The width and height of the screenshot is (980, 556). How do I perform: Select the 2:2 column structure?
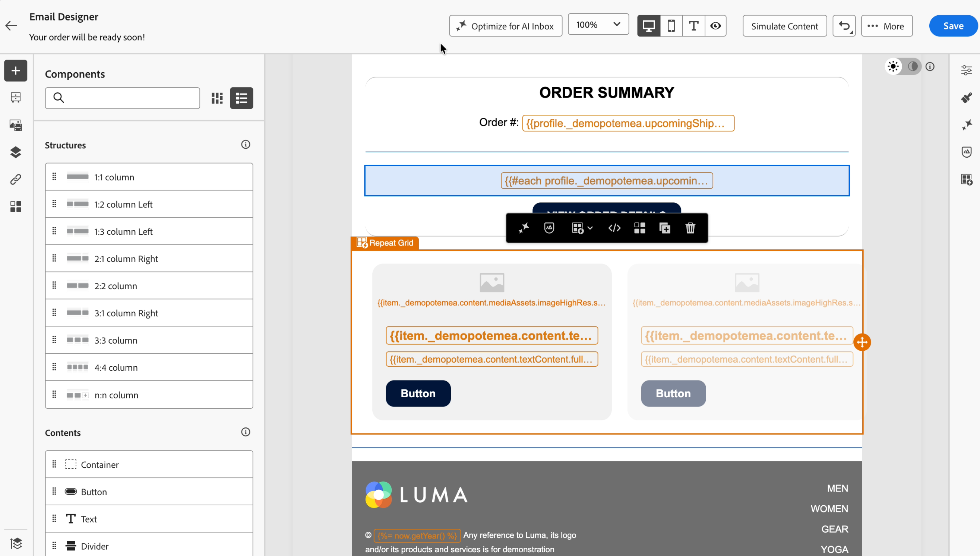point(149,286)
